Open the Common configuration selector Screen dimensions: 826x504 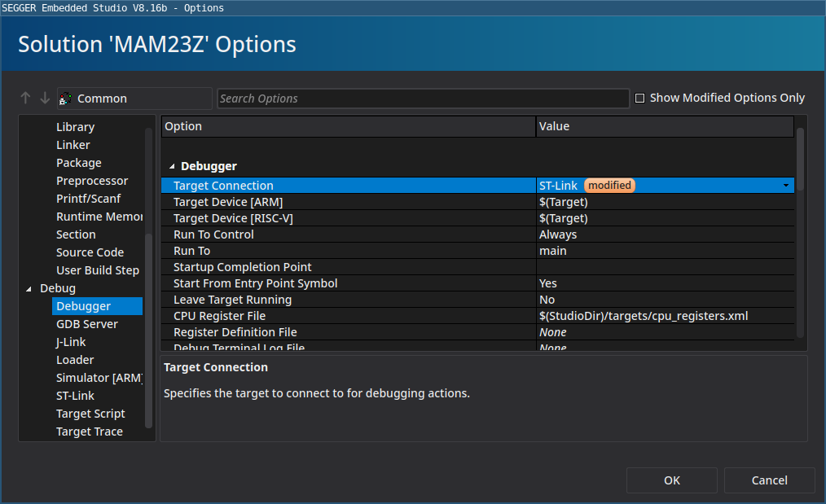click(x=134, y=99)
